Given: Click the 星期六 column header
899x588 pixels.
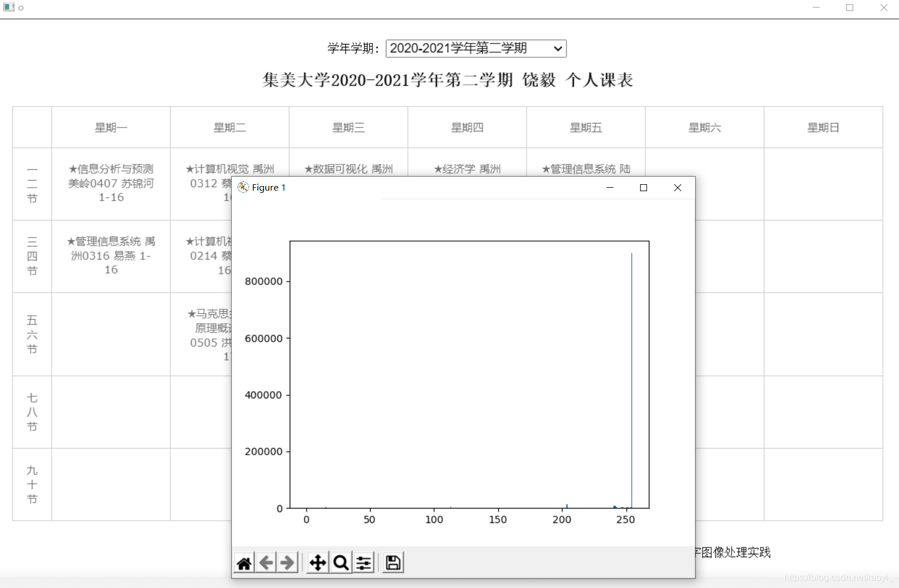Looking at the screenshot, I should (705, 127).
